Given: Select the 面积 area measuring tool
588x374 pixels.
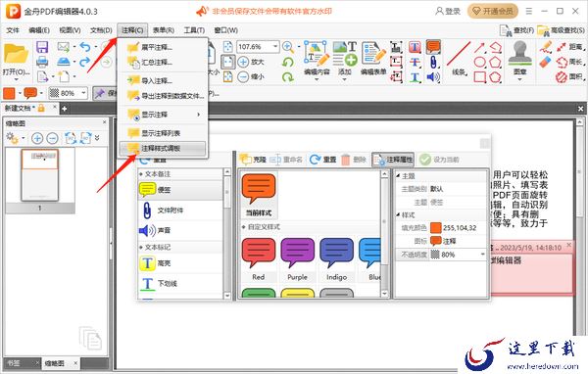Looking at the screenshot, I should click(570, 76).
